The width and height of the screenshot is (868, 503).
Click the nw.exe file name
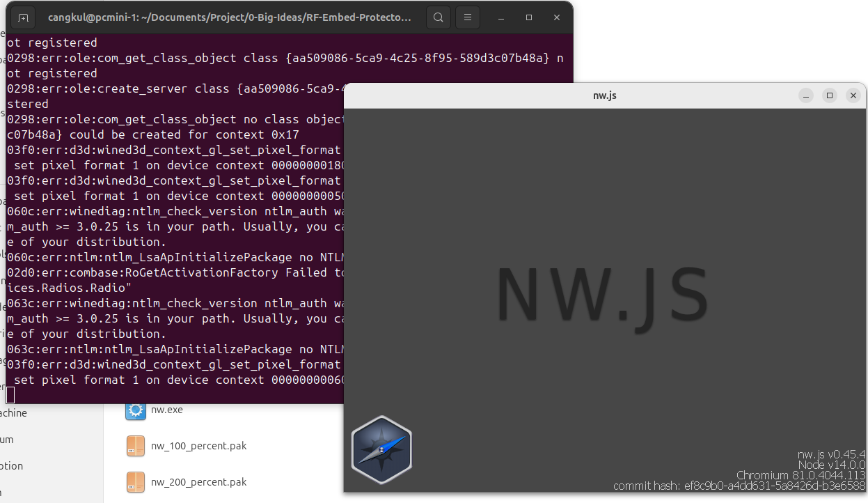tap(167, 410)
